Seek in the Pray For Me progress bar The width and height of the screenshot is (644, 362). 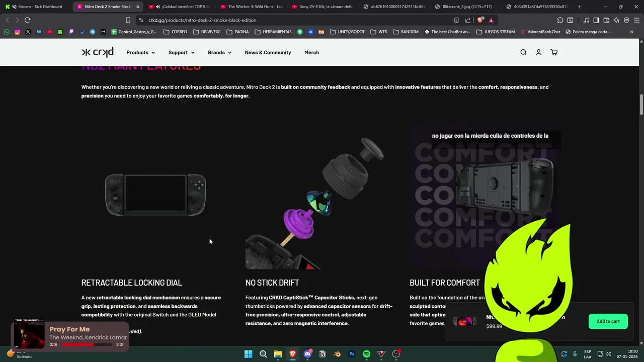point(86,344)
